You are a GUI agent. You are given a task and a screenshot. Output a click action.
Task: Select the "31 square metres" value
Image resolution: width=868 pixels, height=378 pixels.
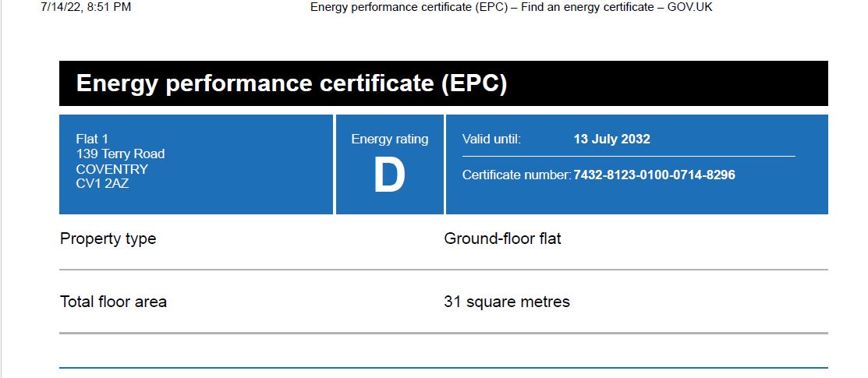click(x=506, y=302)
